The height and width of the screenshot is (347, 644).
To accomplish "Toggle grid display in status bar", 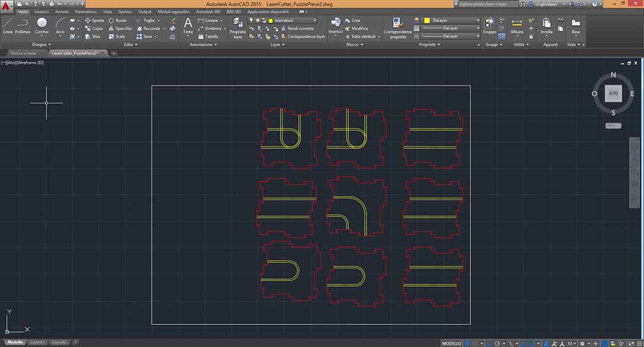I will click(469, 344).
